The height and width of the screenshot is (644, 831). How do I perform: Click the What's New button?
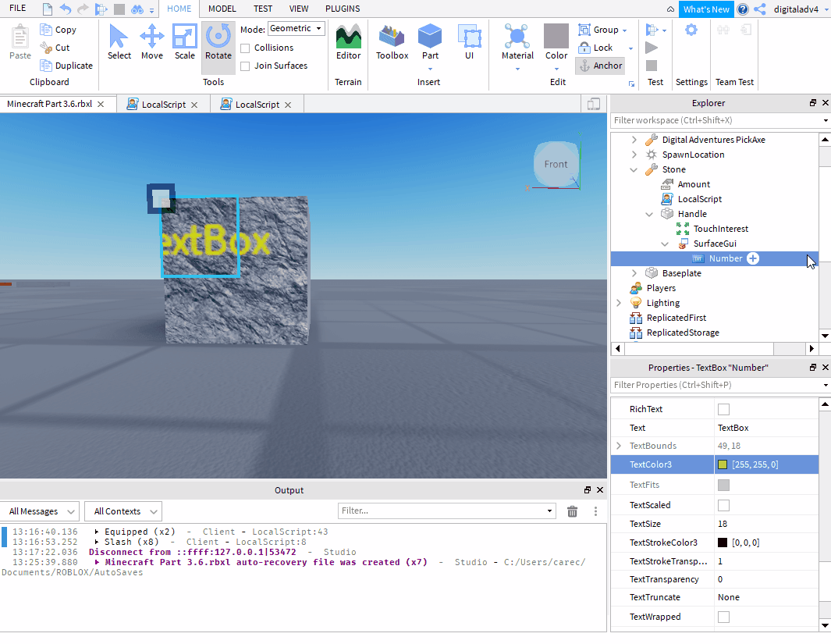coord(706,9)
